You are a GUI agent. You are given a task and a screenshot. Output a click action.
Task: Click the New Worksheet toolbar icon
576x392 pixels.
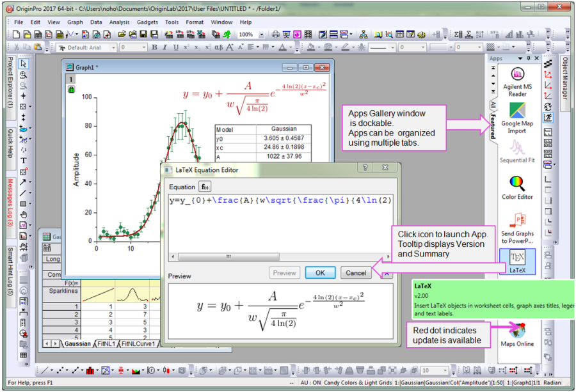[38, 35]
